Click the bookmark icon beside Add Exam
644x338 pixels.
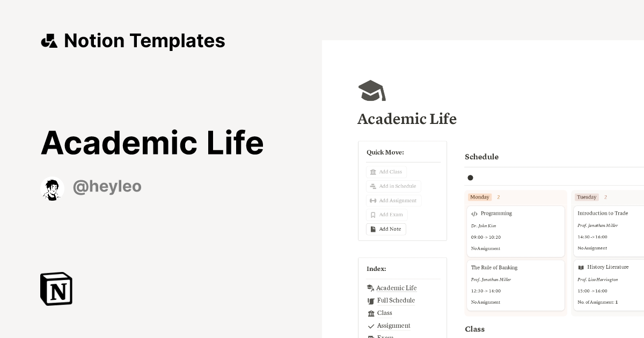coord(374,214)
